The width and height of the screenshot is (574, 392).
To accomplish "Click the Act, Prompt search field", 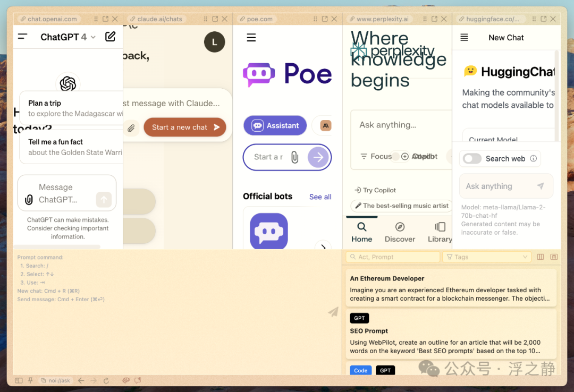I will (393, 257).
